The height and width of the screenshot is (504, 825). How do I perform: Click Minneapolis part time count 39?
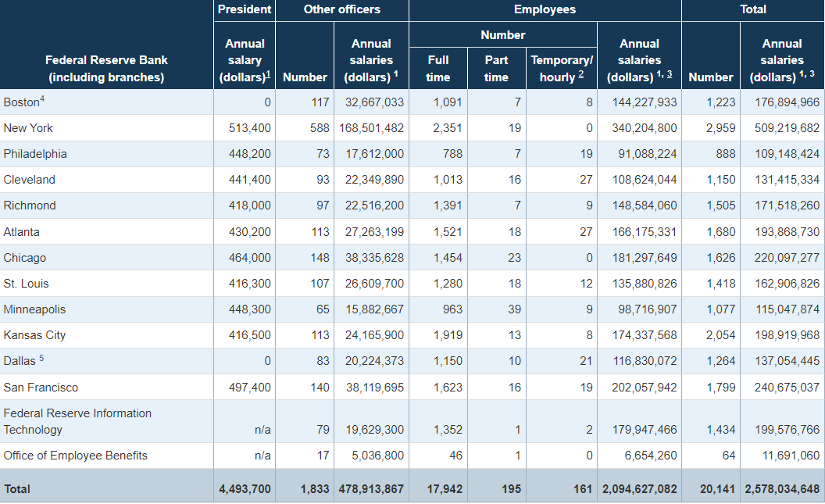515,309
